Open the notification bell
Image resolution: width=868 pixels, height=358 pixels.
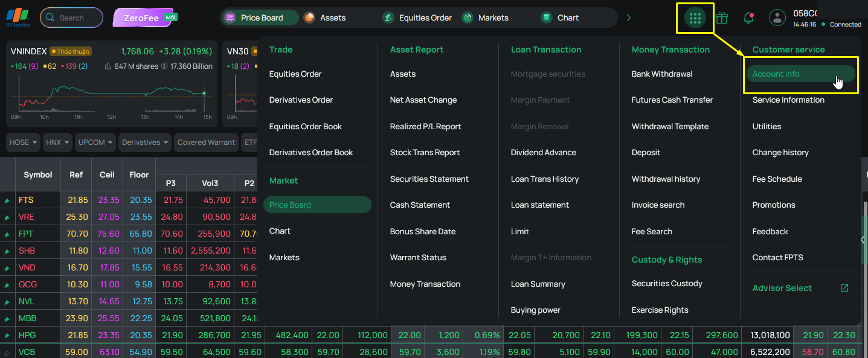pyautogui.click(x=748, y=18)
